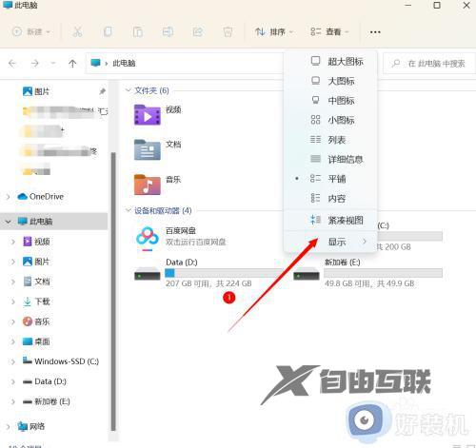Click the search magnifier icon

point(396,64)
